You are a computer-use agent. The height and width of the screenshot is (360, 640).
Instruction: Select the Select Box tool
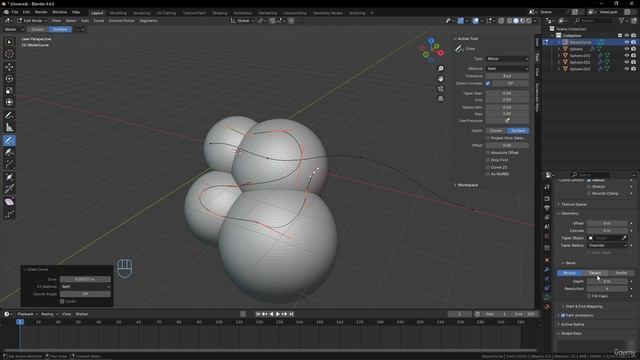(9, 42)
